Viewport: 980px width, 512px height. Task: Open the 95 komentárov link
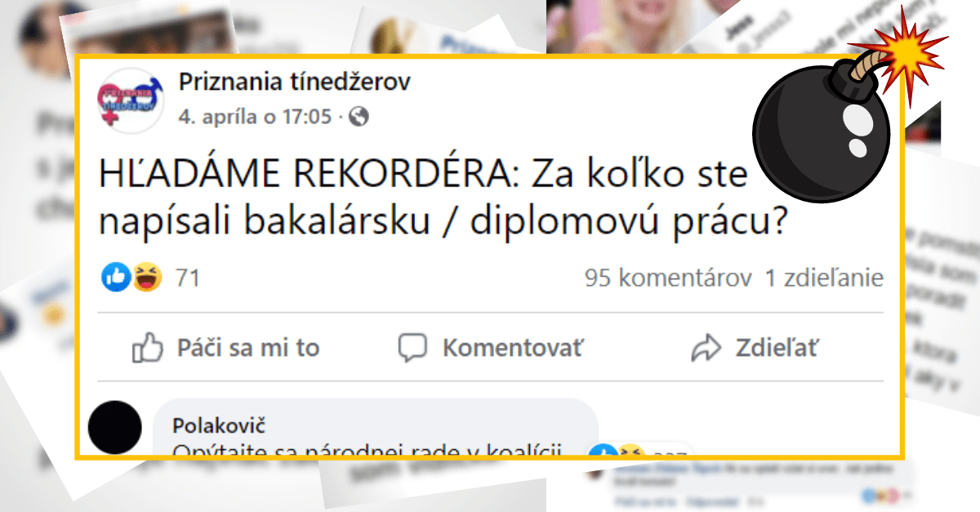pos(668,278)
